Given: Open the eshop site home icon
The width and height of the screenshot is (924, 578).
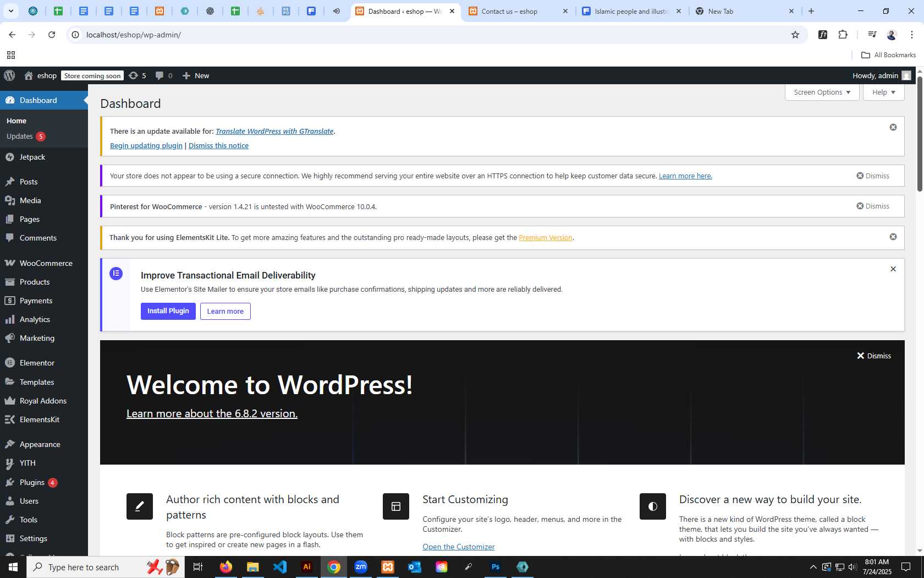Looking at the screenshot, I should click(29, 75).
